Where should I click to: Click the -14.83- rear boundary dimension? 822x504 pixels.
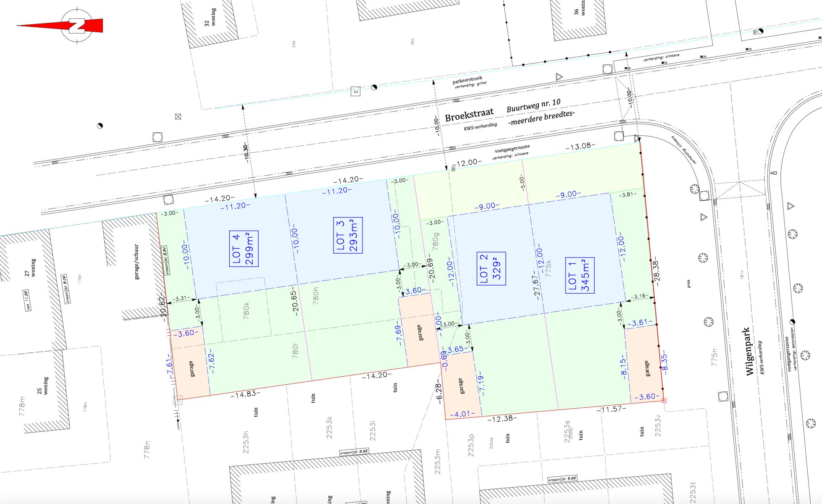coord(245,394)
